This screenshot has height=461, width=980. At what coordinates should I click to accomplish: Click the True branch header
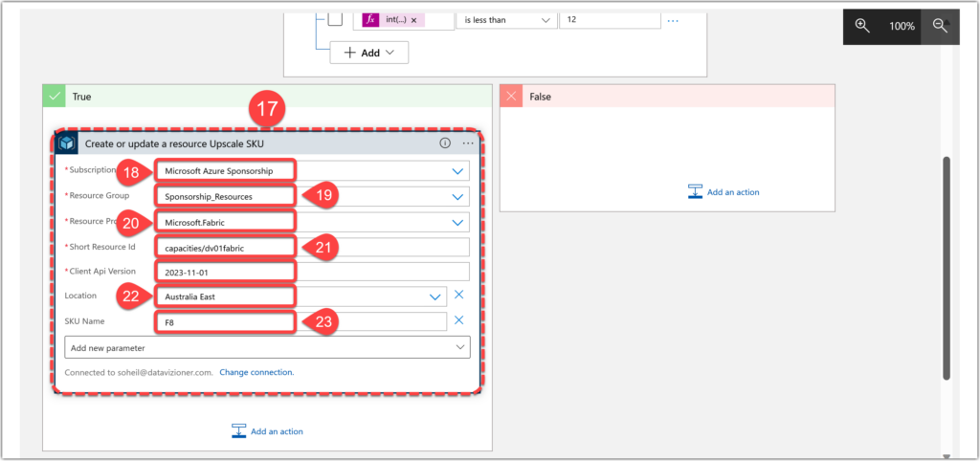click(268, 97)
